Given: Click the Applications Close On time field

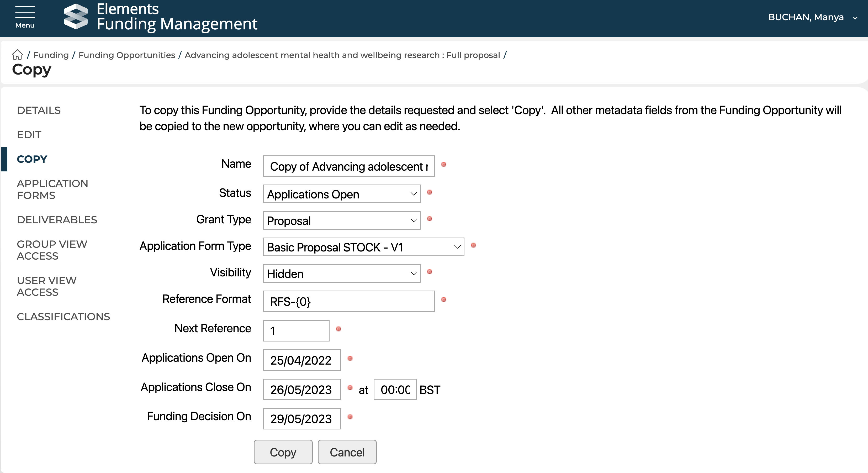Looking at the screenshot, I should (395, 389).
